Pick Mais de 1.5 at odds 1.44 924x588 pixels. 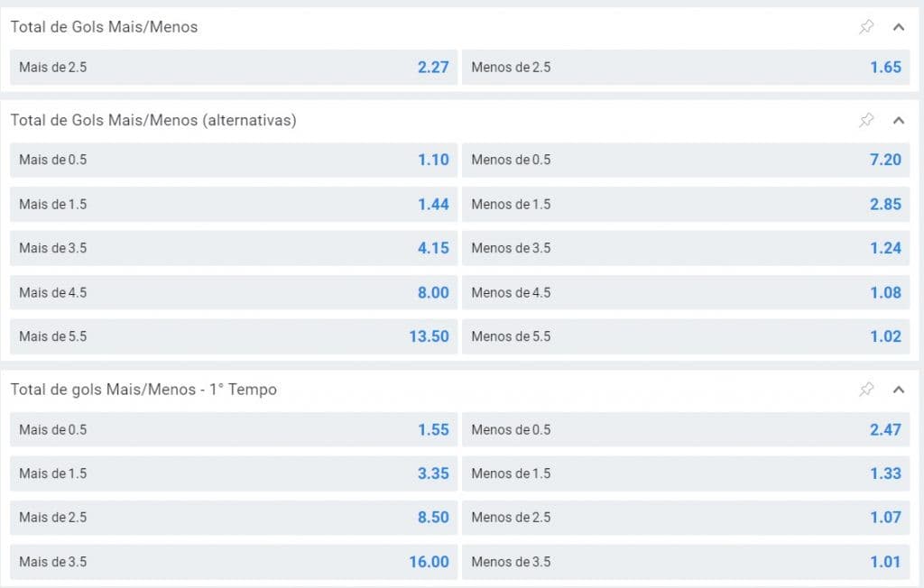234,204
